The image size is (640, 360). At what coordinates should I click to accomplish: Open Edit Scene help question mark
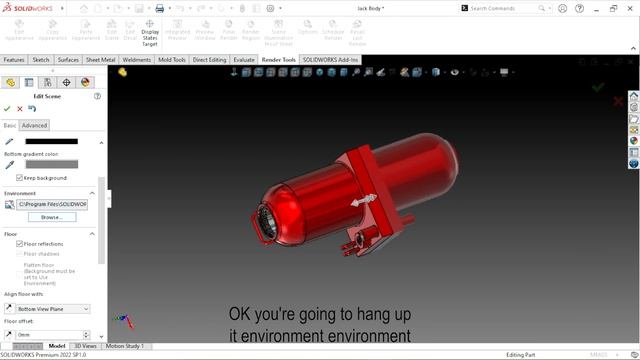97,96
